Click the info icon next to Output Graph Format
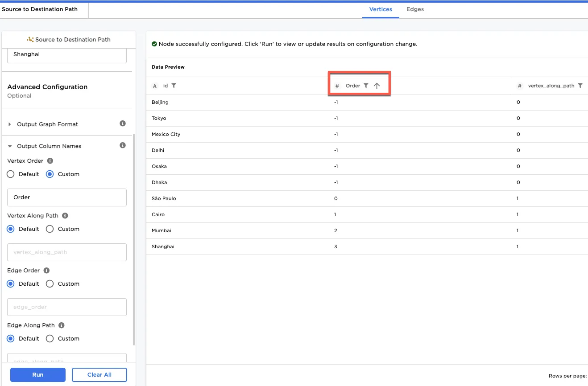The width and height of the screenshot is (588, 386). [123, 124]
